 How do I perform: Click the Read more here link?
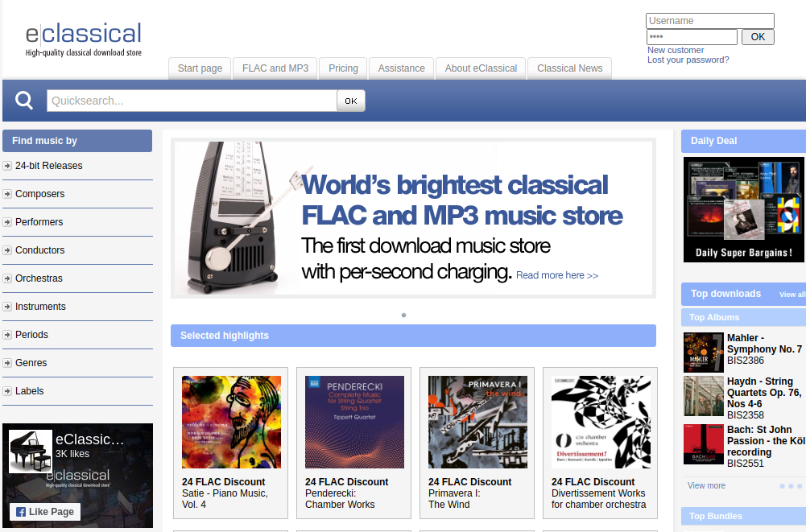[x=557, y=275]
